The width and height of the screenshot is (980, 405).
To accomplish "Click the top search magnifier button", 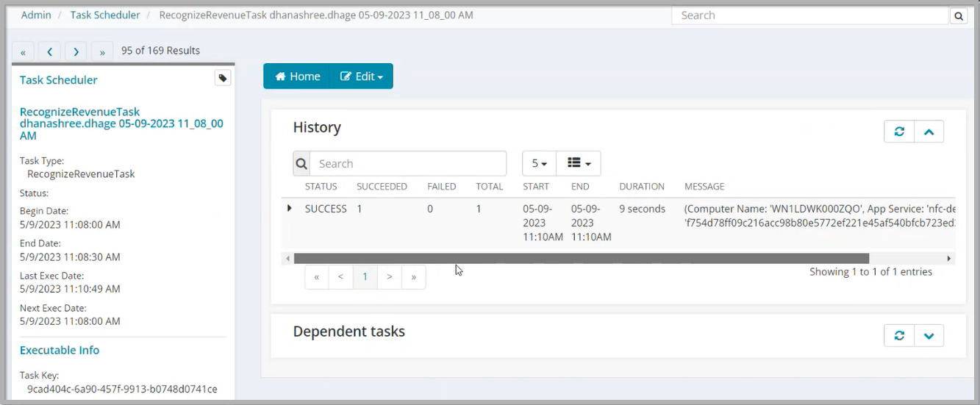I will pos(958,15).
